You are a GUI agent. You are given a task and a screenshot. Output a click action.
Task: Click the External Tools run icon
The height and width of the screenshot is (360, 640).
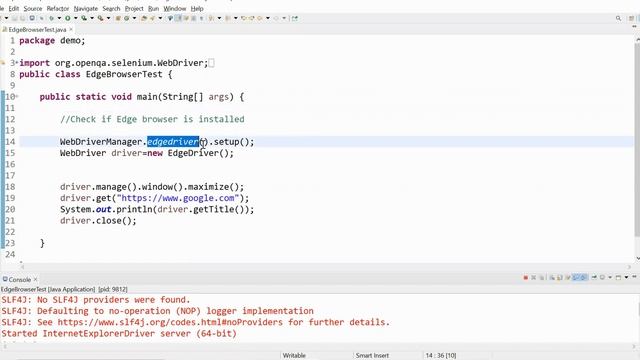(x=100, y=18)
